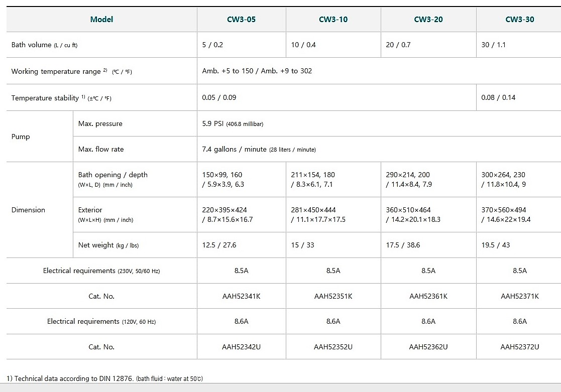Screen dimensions: 561x392
Task: Select the CW3-05 column header
Action: tap(241, 20)
